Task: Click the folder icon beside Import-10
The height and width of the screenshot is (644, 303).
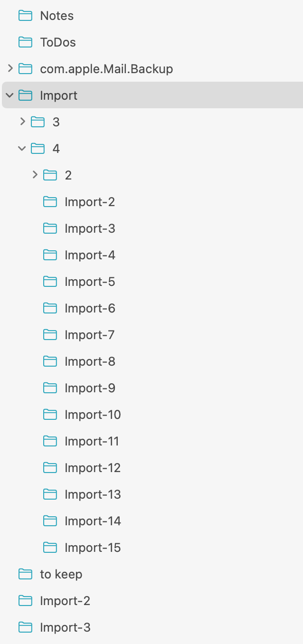Action: pyautogui.click(x=49, y=415)
